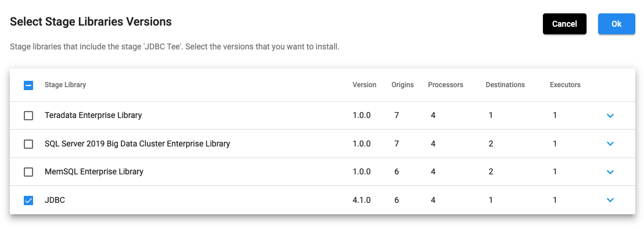Check the Teradata Enterprise Library checkbox

tap(28, 116)
